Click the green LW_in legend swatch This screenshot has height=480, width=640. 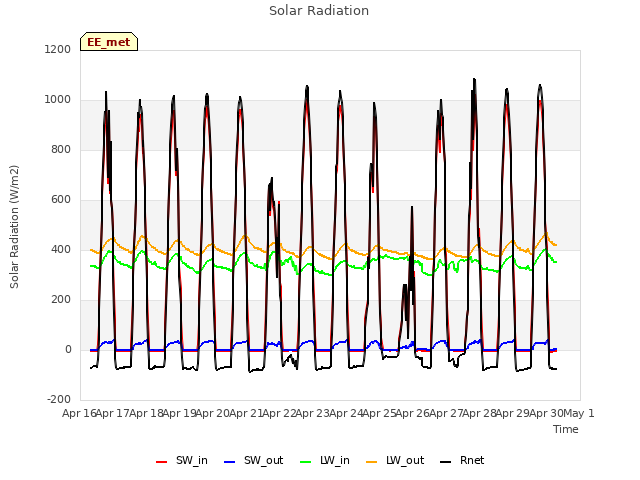(x=306, y=462)
